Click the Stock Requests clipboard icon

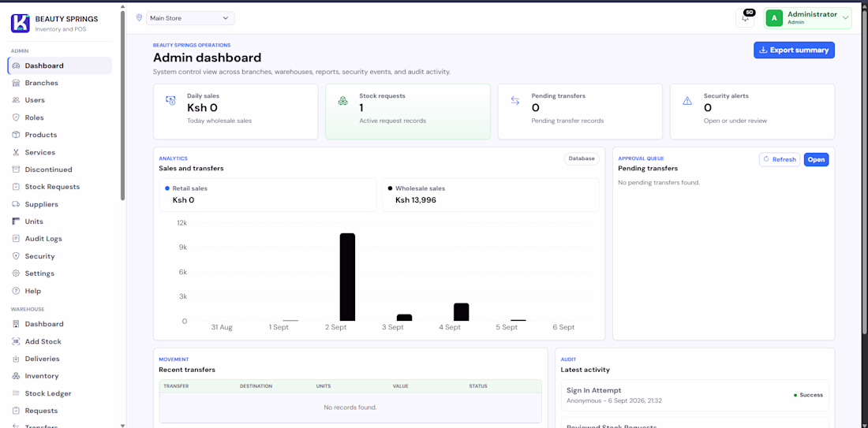point(16,187)
